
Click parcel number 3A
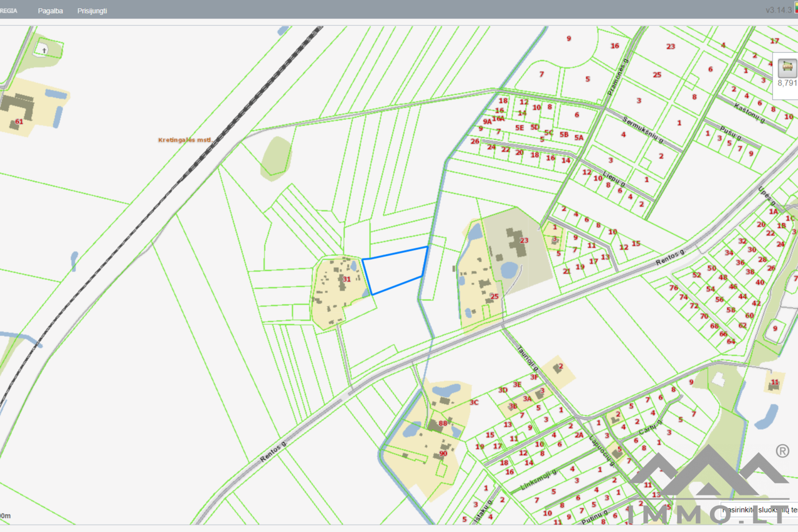coord(527,399)
